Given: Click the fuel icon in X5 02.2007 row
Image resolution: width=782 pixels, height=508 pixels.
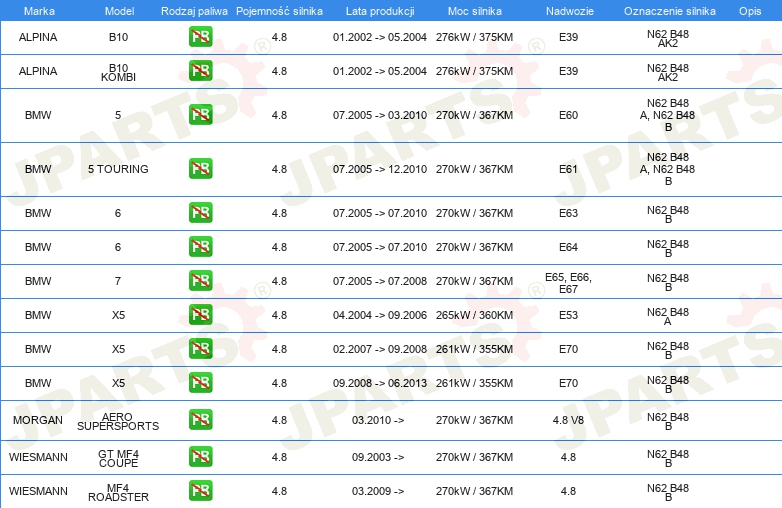Looking at the screenshot, I should click(200, 348).
